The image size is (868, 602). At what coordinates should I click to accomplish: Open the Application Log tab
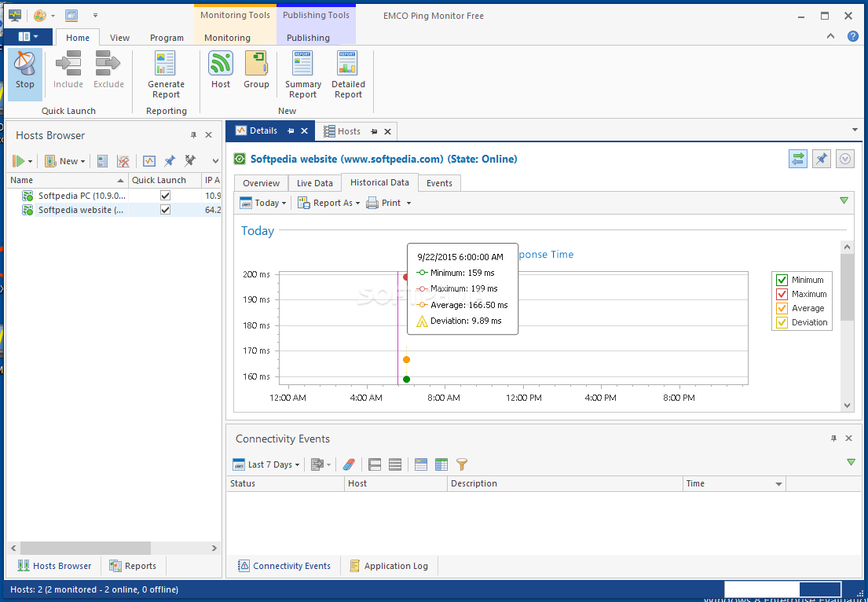point(389,566)
